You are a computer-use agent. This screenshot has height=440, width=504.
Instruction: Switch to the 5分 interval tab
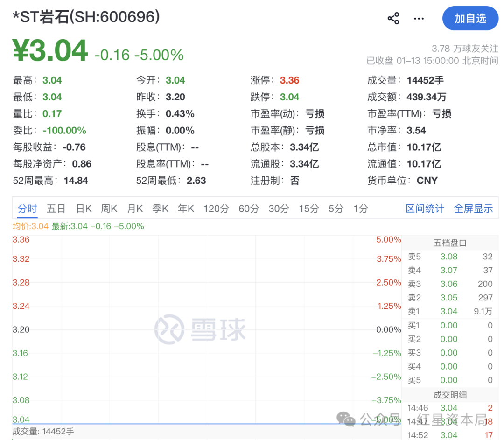click(336, 209)
